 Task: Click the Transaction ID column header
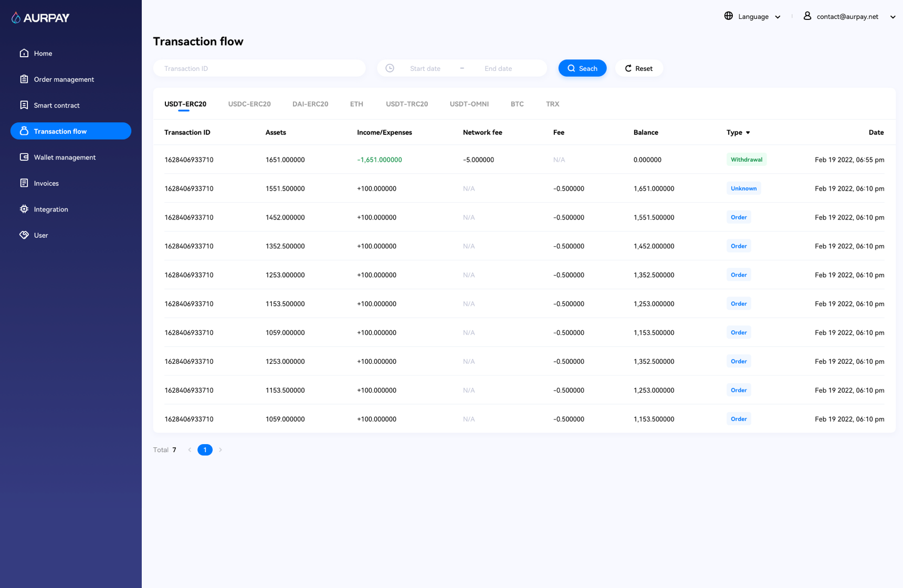(187, 132)
